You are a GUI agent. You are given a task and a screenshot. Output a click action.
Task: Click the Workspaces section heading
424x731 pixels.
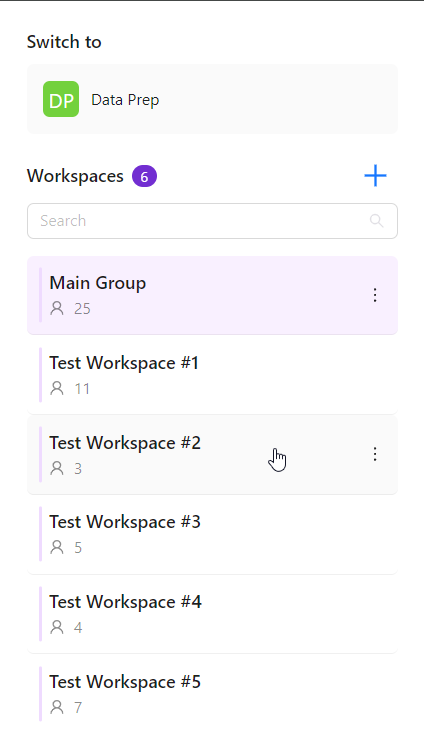click(x=75, y=176)
